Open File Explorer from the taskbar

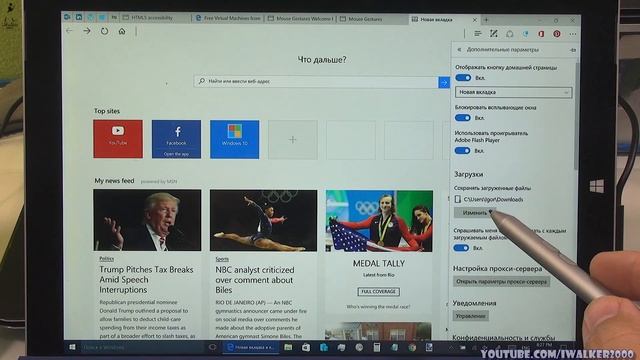(288, 347)
